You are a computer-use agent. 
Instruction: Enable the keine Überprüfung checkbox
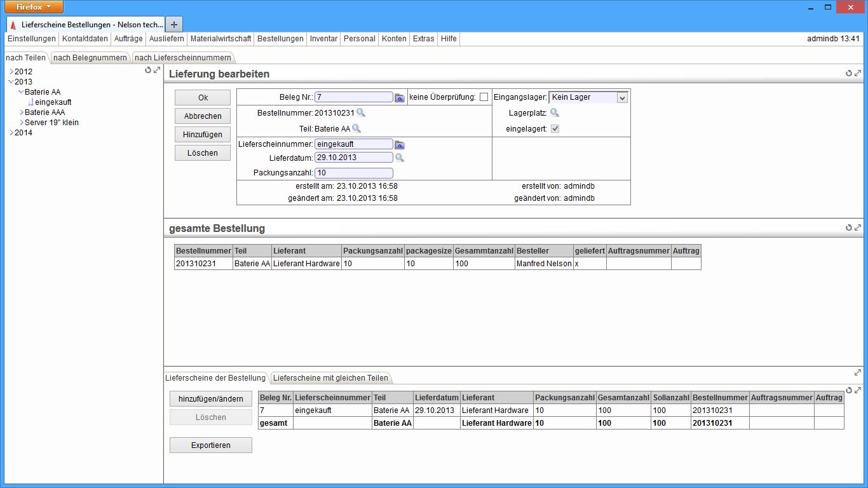pos(484,97)
